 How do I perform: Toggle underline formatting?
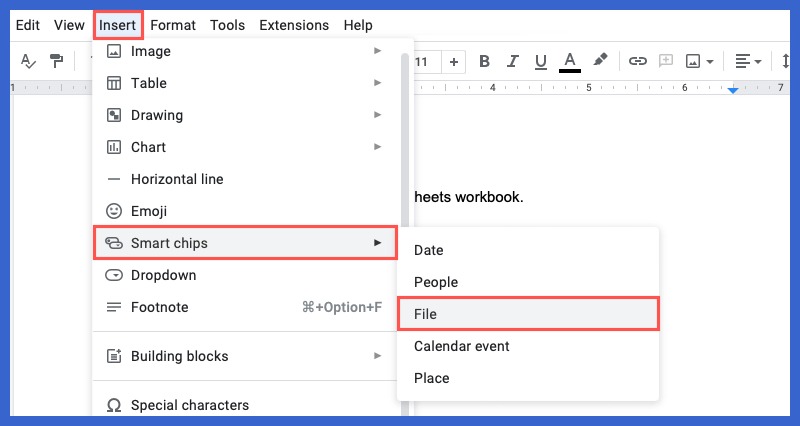(541, 62)
